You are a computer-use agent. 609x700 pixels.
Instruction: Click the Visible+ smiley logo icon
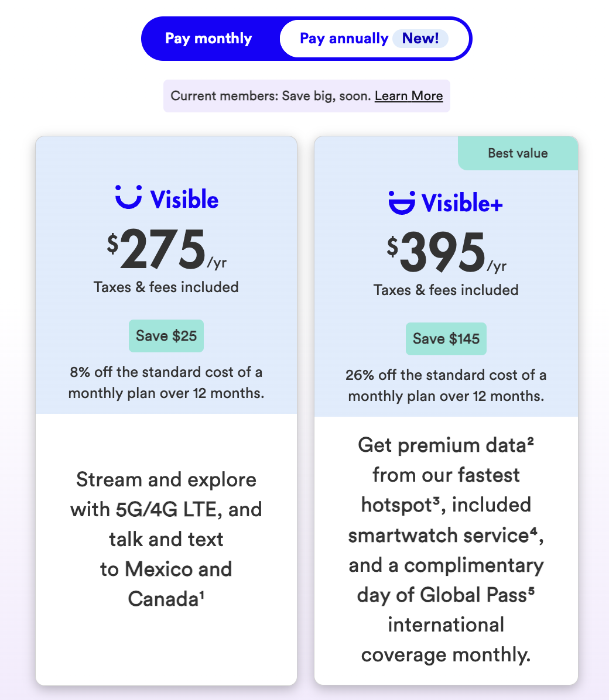402,203
